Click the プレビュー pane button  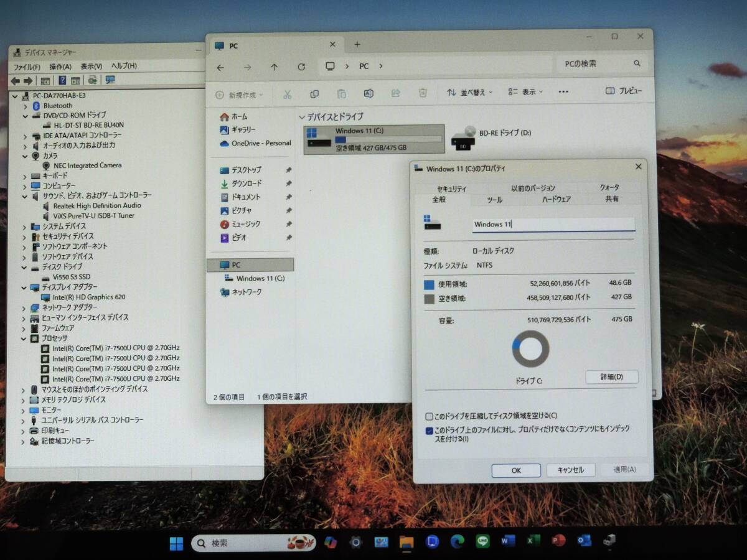point(624,91)
